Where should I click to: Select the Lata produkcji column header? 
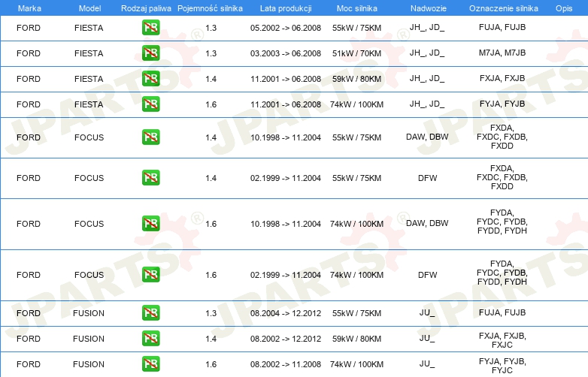tap(285, 8)
